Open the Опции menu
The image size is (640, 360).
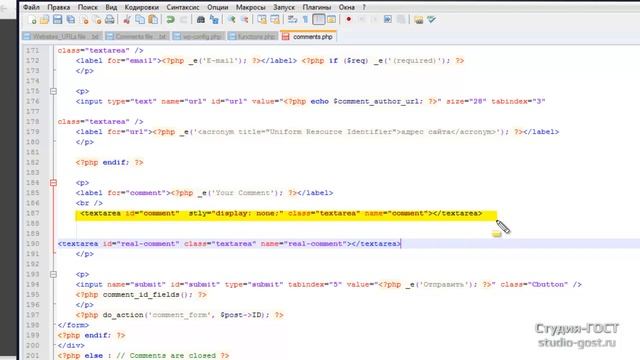pyautogui.click(x=218, y=7)
